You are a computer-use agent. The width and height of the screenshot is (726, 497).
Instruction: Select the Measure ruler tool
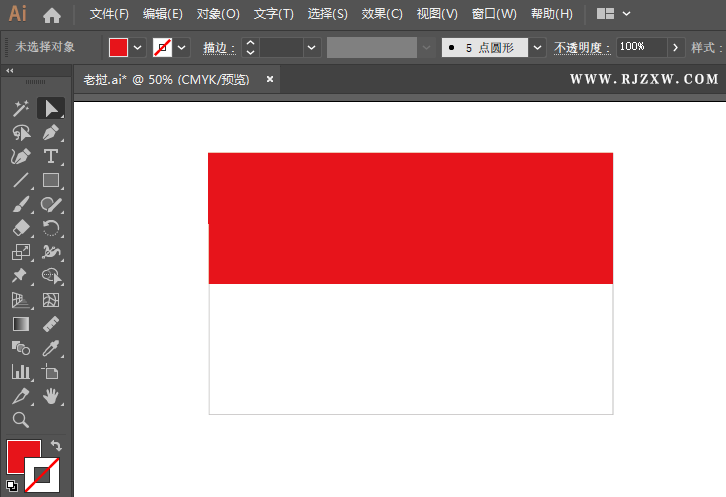(51, 324)
